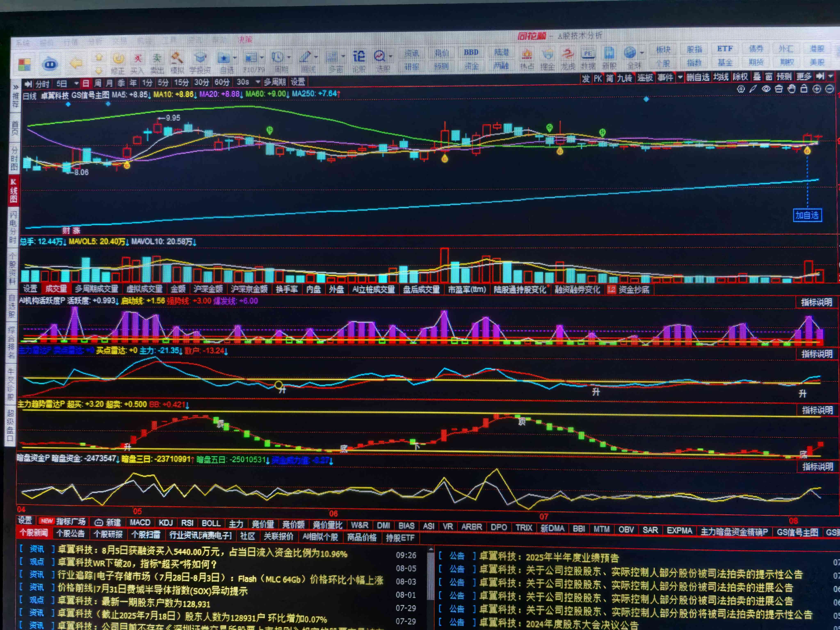Select the 成交量 volume indicator tab
The image size is (840, 630).
click(x=56, y=289)
